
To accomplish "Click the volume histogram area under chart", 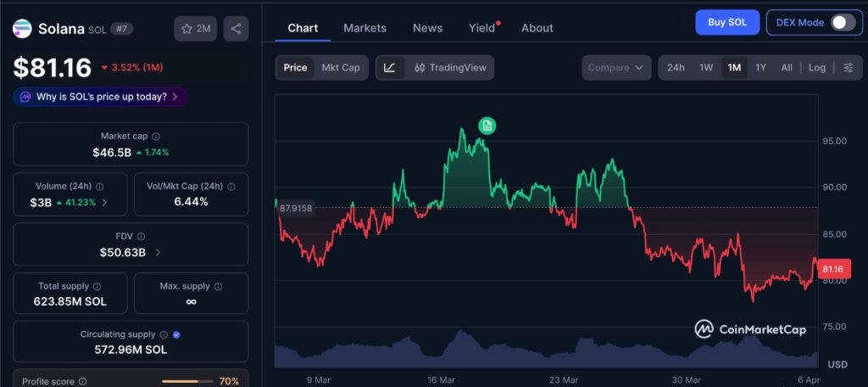I will (546, 350).
